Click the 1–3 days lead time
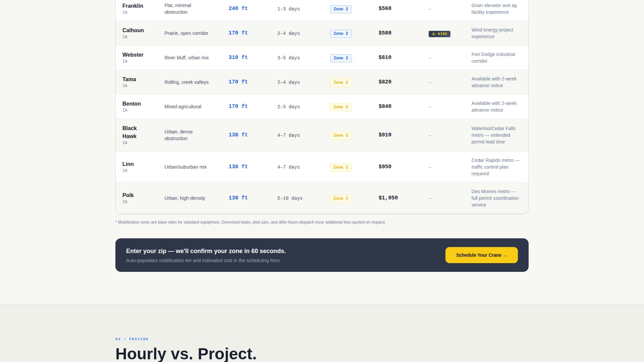Screen dimensions: 644x362 [x=288, y=9]
